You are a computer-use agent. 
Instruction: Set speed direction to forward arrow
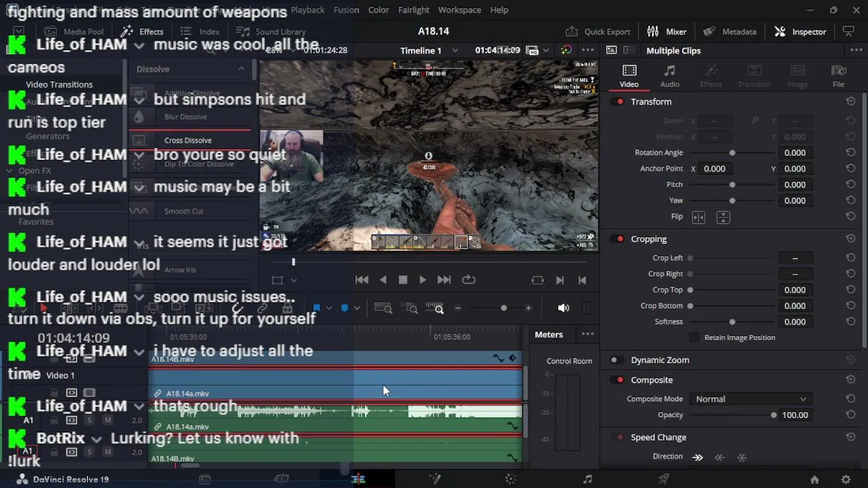pyautogui.click(x=698, y=457)
